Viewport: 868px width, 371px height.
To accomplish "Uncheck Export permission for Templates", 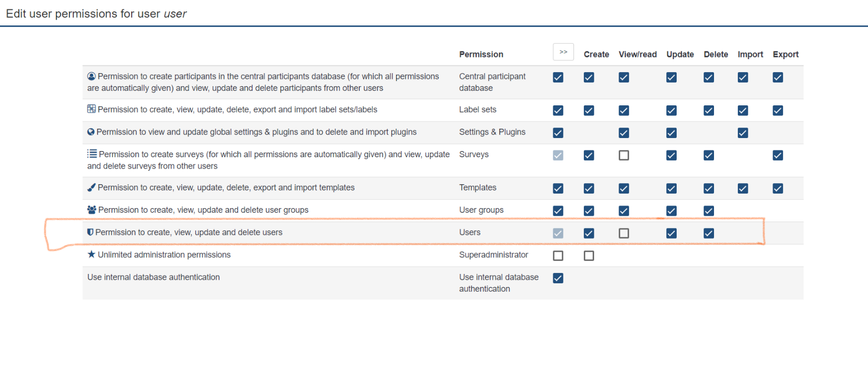I will [x=778, y=188].
